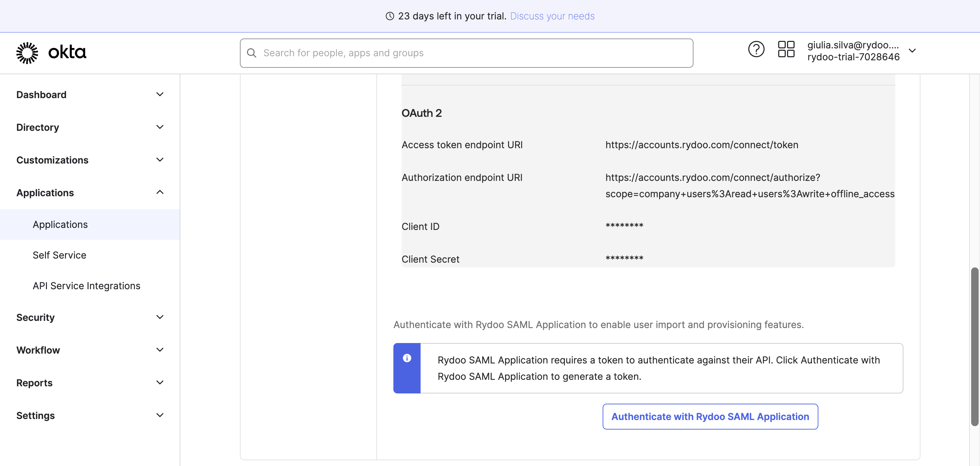Go to API Service Integrations
980x466 pixels.
tap(90, 285)
